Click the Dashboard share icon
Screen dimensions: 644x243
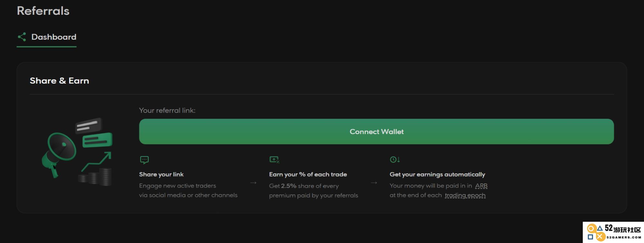(x=22, y=37)
